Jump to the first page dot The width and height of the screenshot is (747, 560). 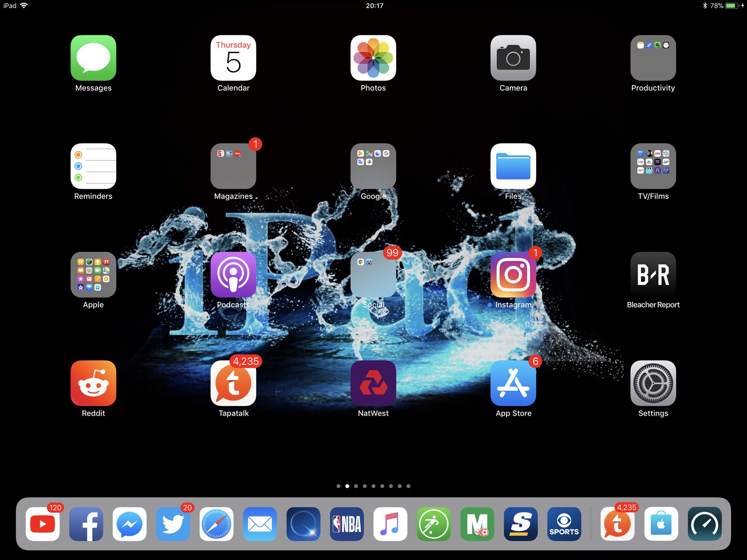coord(338,486)
